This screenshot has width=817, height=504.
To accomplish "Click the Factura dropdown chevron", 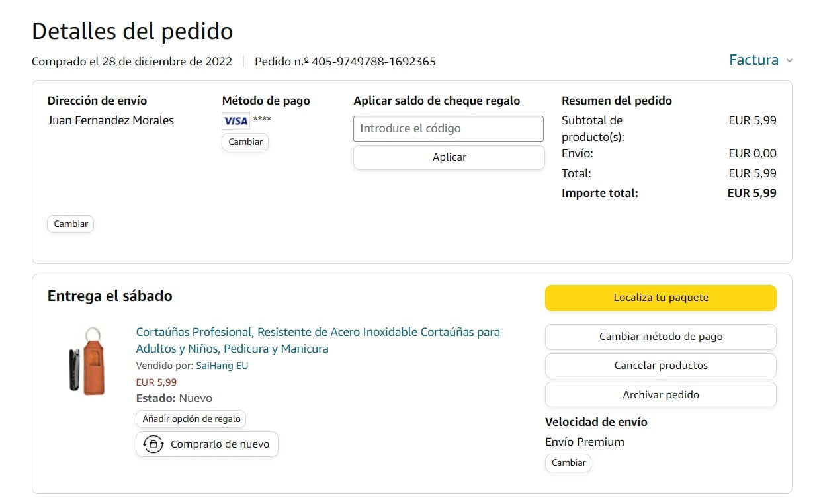I will coord(789,61).
